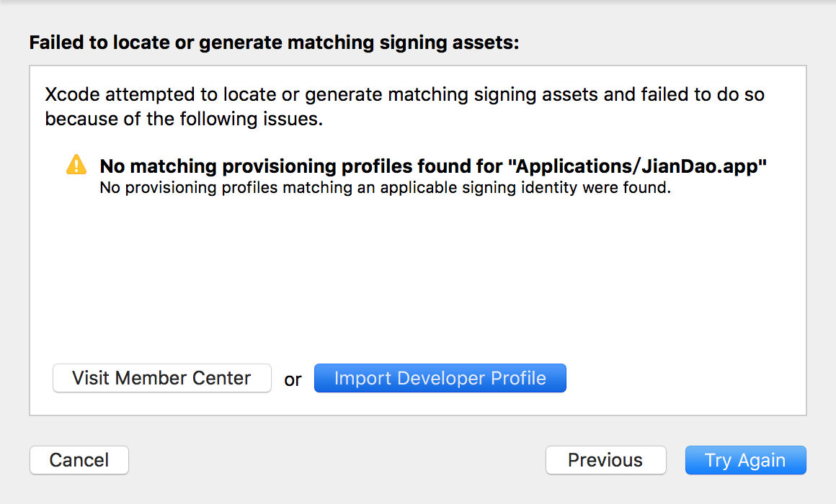Click the "because of the following issues" line
Image resolution: width=836 pixels, height=504 pixels.
pos(184,119)
